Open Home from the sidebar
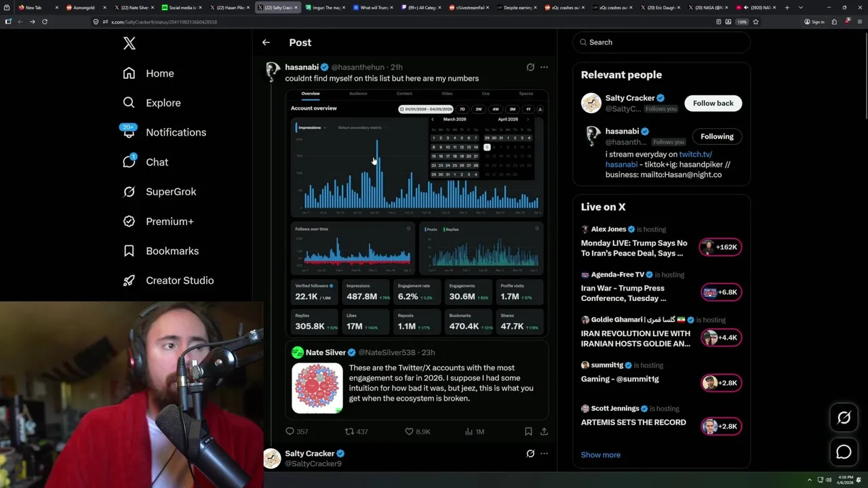The height and width of the screenshot is (488, 868). tap(149, 73)
